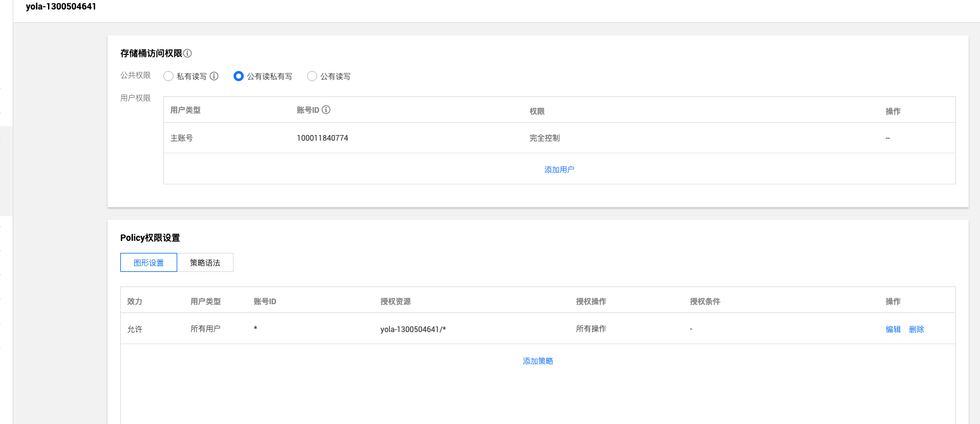The height and width of the screenshot is (424, 980).
Task: Delete the policy with 删除 link
Action: point(916,330)
